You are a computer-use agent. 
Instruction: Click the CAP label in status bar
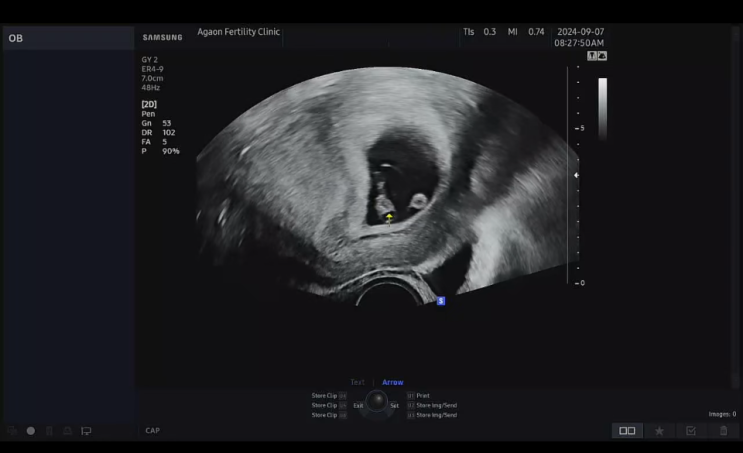click(x=152, y=431)
